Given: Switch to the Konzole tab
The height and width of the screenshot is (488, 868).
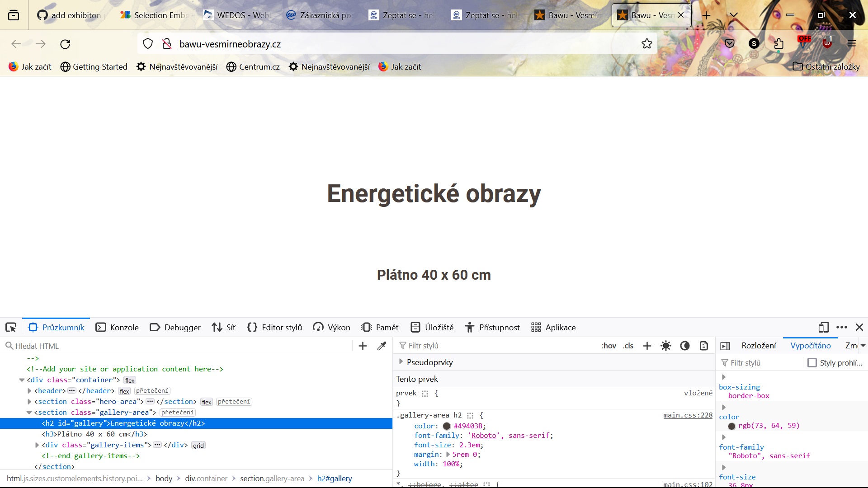Looking at the screenshot, I should (x=118, y=327).
